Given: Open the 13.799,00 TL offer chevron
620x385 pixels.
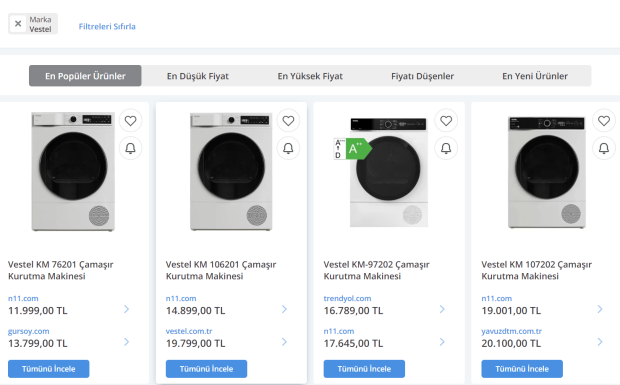Looking at the screenshot, I should coord(127,342).
